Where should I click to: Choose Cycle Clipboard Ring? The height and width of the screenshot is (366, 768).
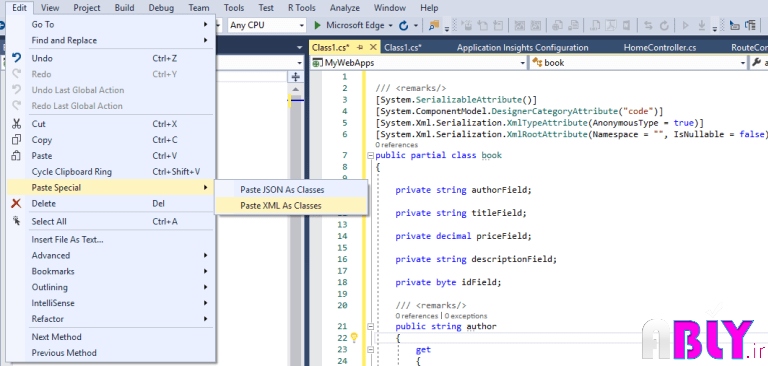(111, 172)
